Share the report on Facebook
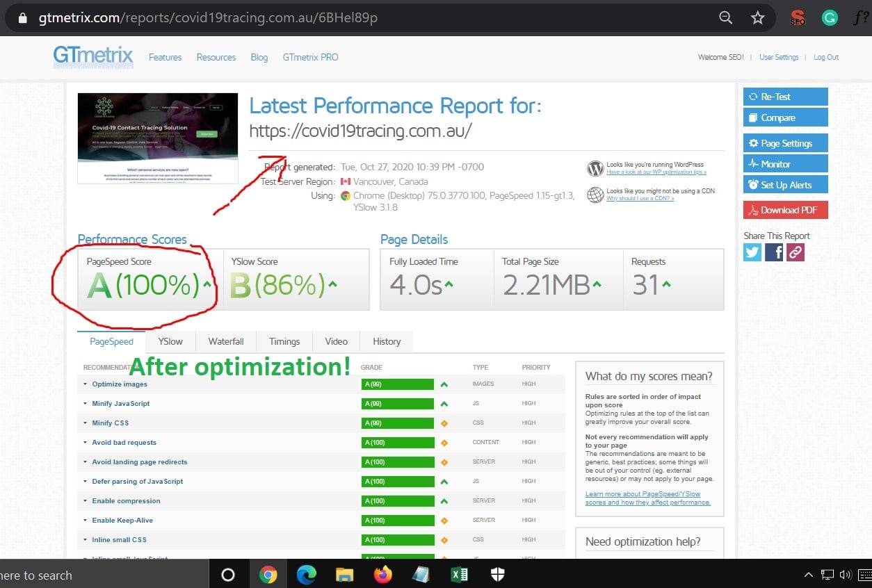This screenshot has width=872, height=588. (773, 252)
